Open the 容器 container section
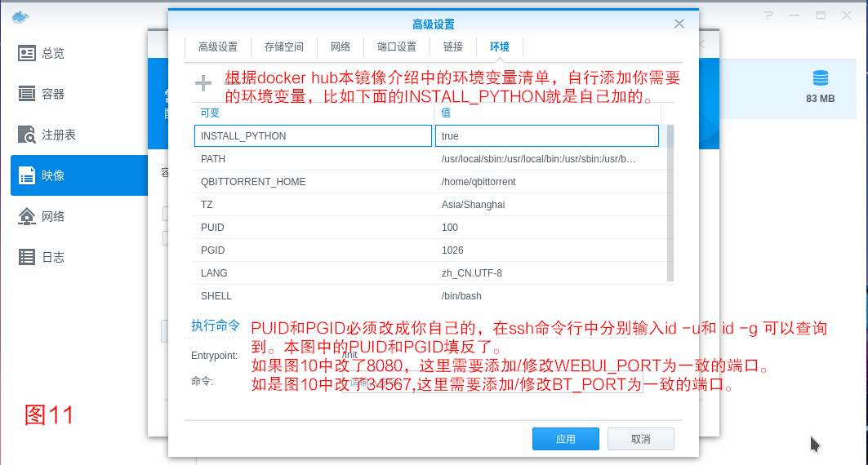Screen dimensions: 868x465 [79, 94]
